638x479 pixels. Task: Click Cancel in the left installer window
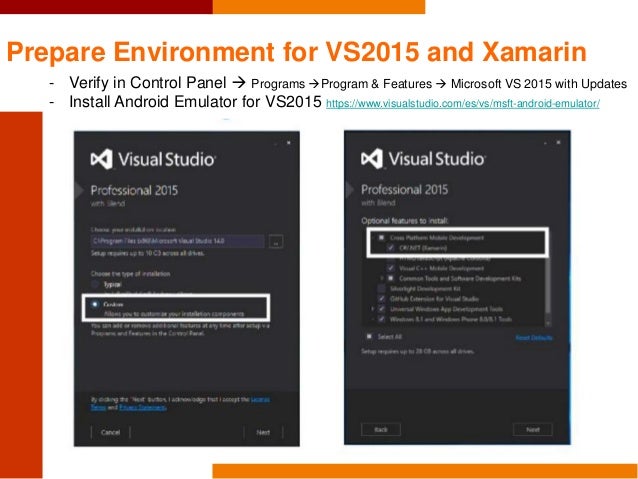[x=110, y=432]
